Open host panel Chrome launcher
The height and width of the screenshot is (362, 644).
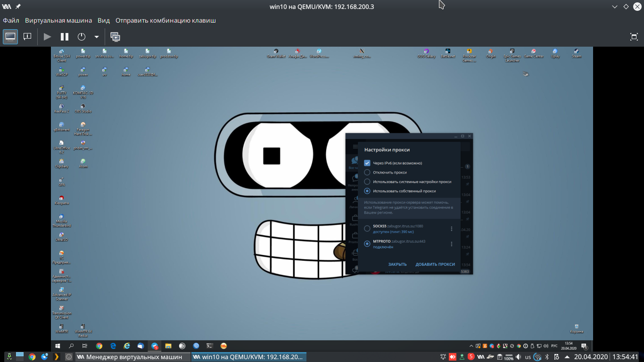32,357
